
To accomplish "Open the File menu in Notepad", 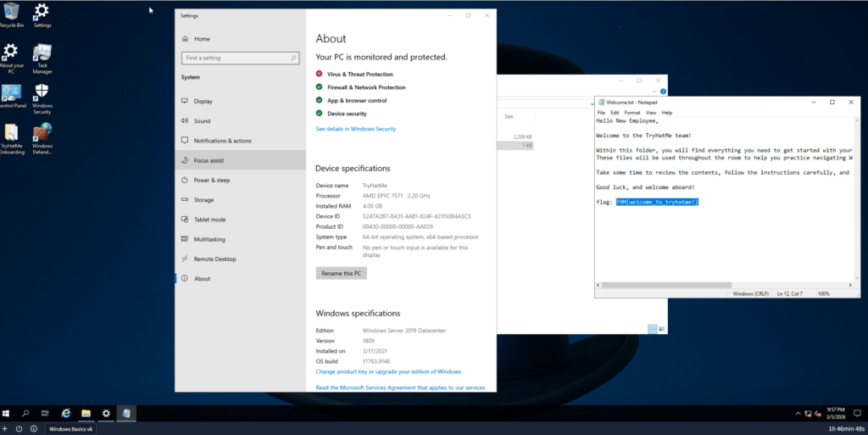I will click(601, 113).
